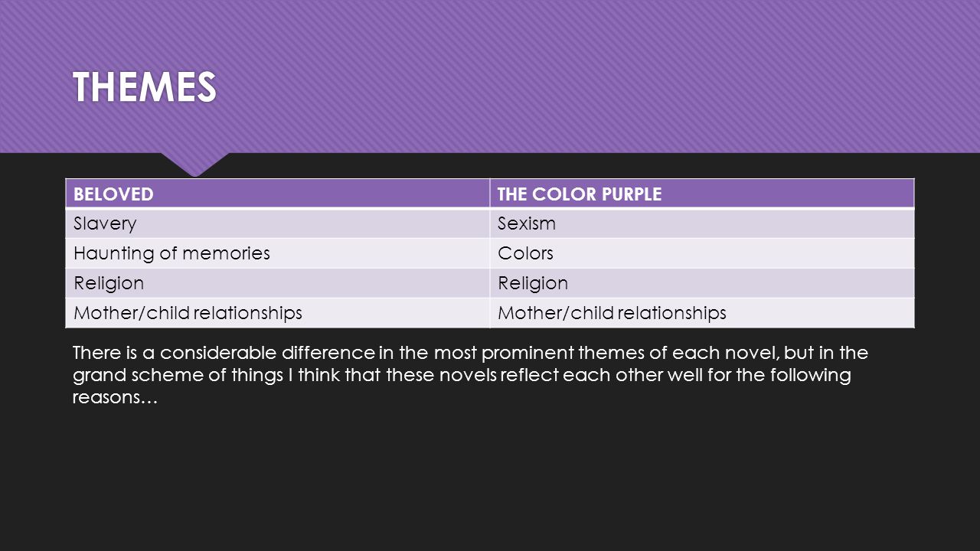Select Mother/child relationships under The Color Purple
980x551 pixels.
(702, 313)
